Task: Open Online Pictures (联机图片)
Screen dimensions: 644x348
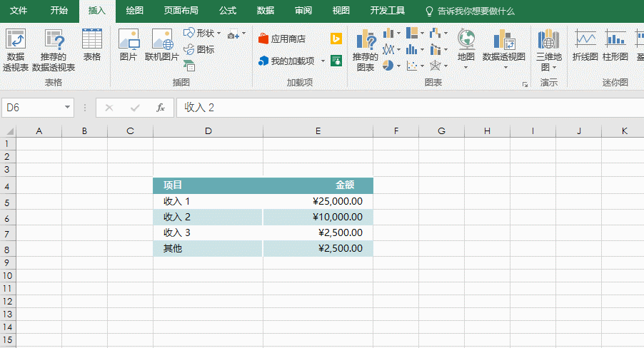Action: click(162, 46)
